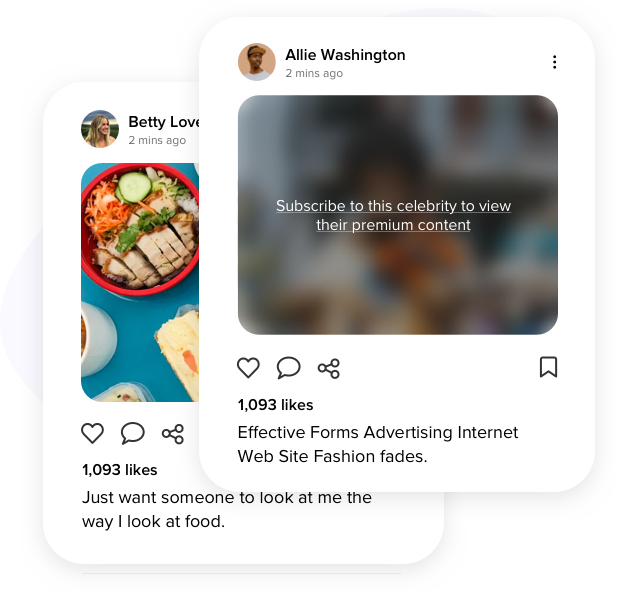Like Betty Love's food post
This screenshot has height=593, width=618.
(93, 433)
